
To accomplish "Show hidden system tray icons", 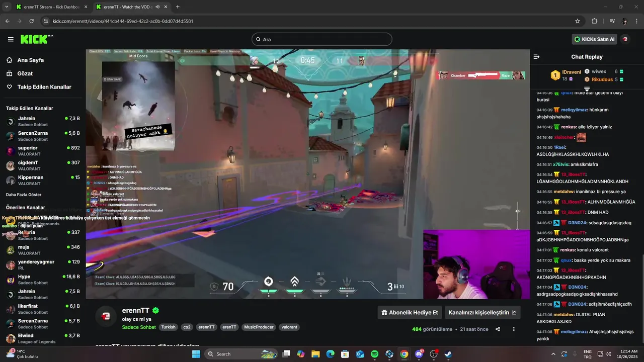I will [x=553, y=354].
